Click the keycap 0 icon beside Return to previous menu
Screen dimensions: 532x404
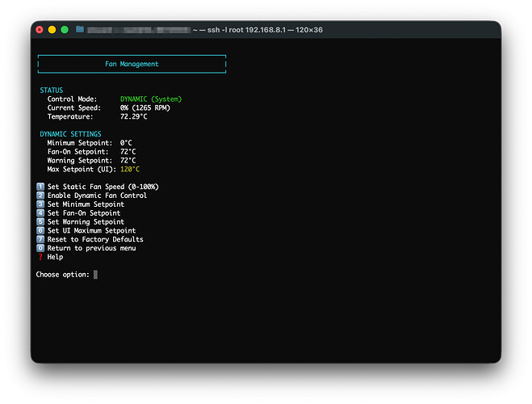(40, 248)
